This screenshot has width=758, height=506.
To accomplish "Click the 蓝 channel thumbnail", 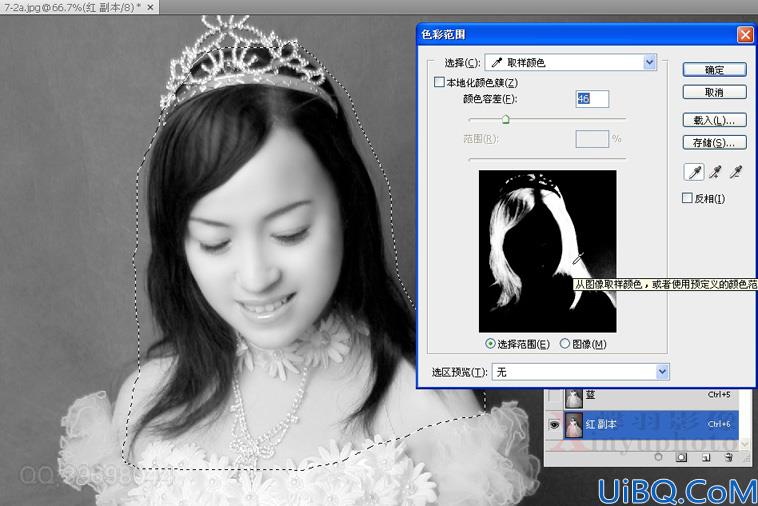I will click(x=574, y=398).
